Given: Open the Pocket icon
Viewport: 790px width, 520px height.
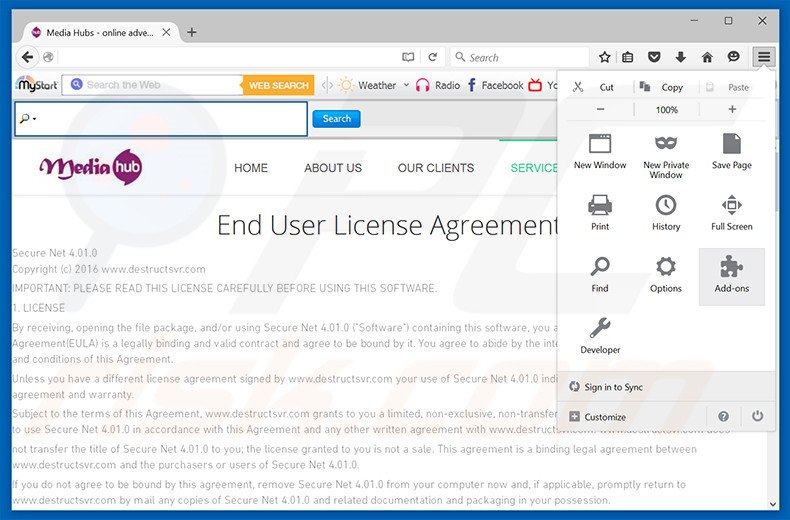Looking at the screenshot, I should coord(654,57).
